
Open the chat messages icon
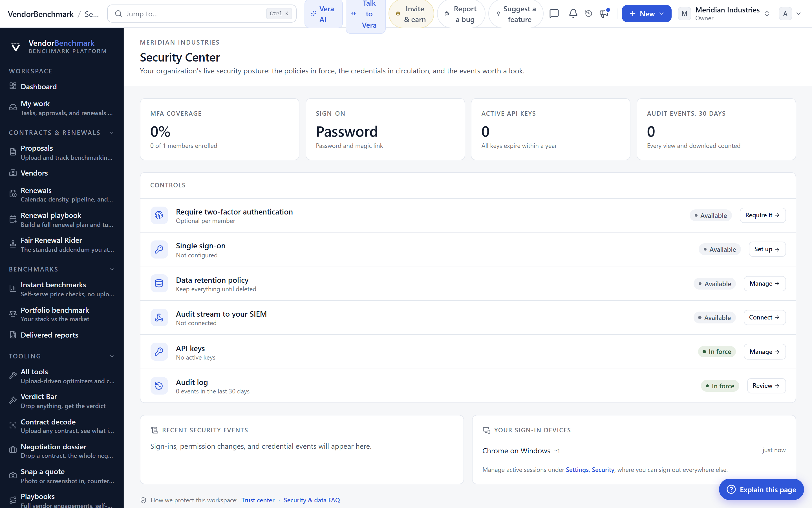coord(554,14)
